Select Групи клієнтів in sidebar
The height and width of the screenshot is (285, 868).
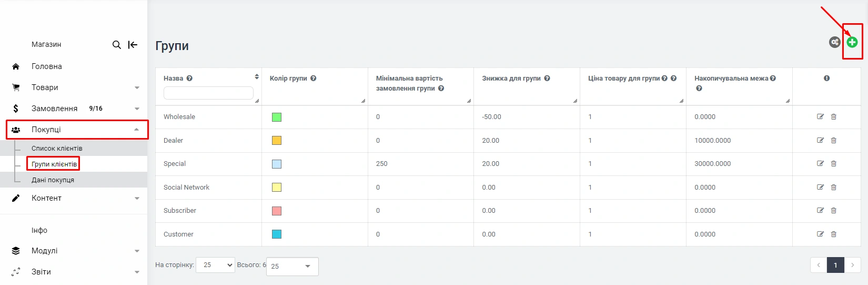(54, 164)
